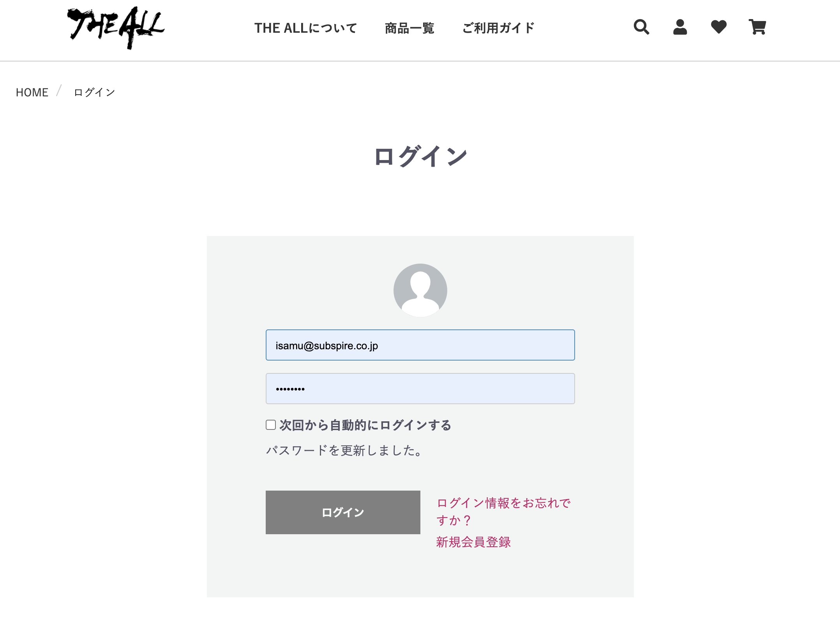This screenshot has width=840, height=630.
Task: Go to HOME in the breadcrumb
Action: pos(32,92)
